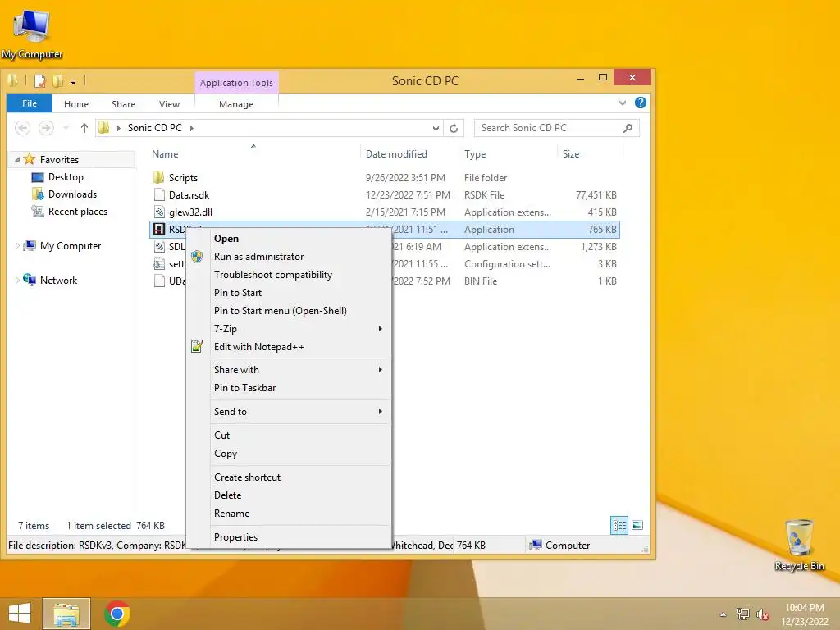Switch to Large icons view icon
Image resolution: width=840 pixels, height=630 pixels.
tap(637, 525)
